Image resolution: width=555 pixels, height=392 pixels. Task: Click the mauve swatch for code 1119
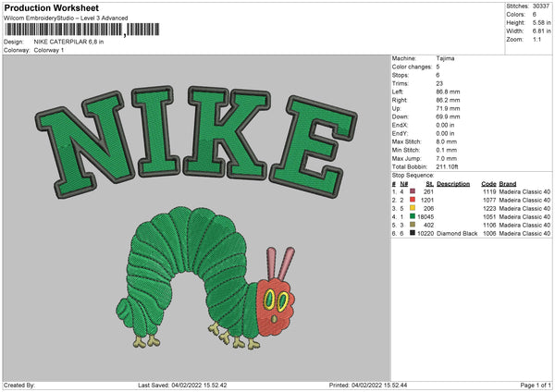coord(413,191)
